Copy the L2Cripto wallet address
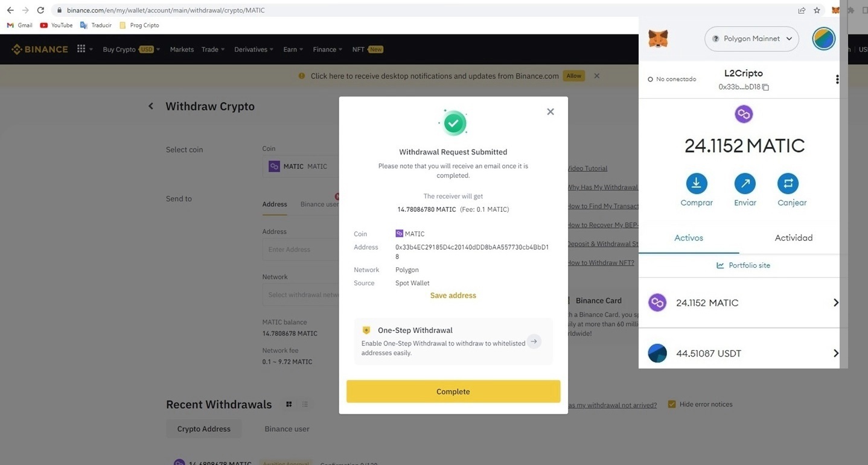This screenshot has width=868, height=465. 765,87
